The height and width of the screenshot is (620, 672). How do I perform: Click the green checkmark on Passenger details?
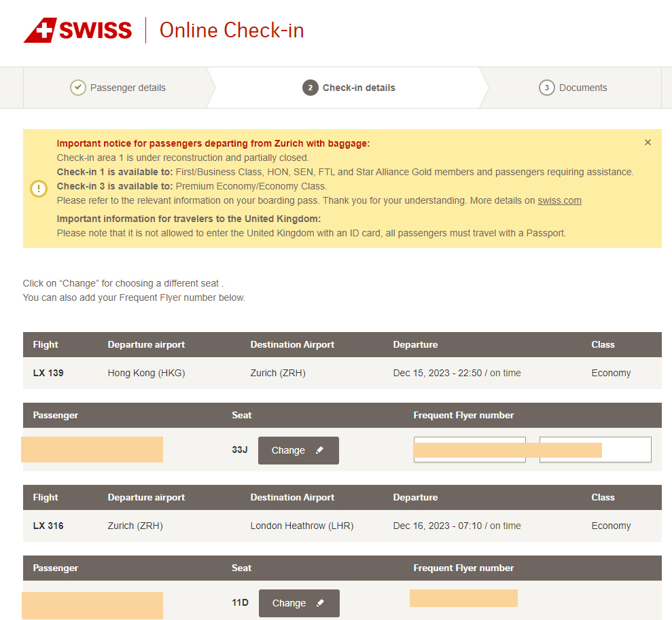[78, 88]
